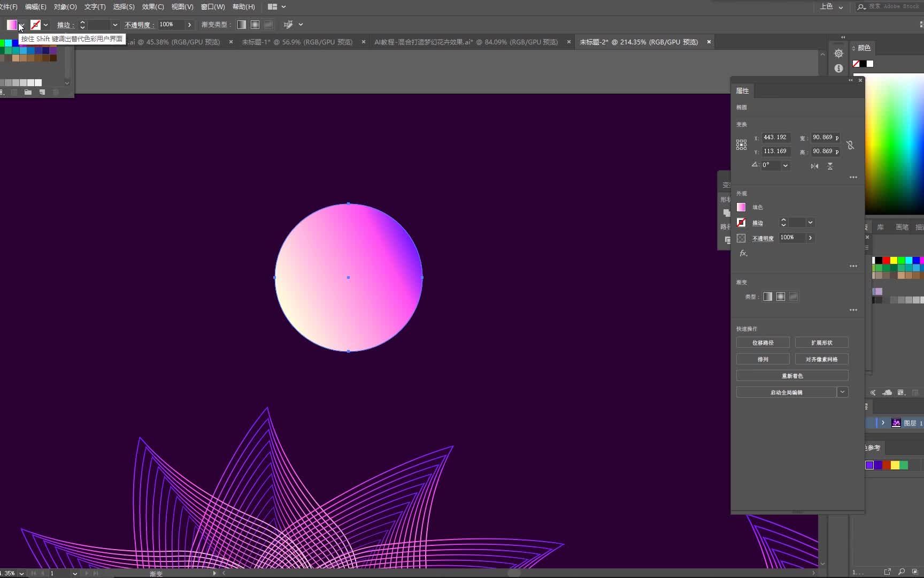Open the 上色 workspace switcher dropdown
This screenshot has height=578, width=924.
click(831, 7)
